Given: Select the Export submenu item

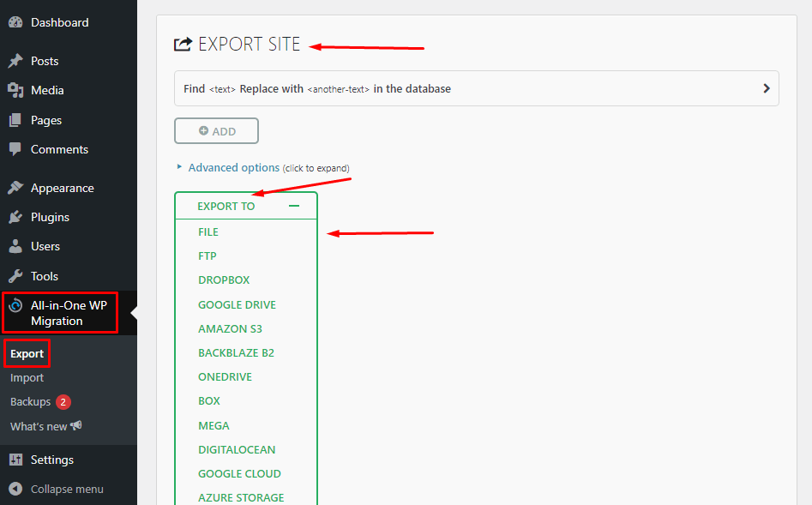Looking at the screenshot, I should (x=27, y=354).
